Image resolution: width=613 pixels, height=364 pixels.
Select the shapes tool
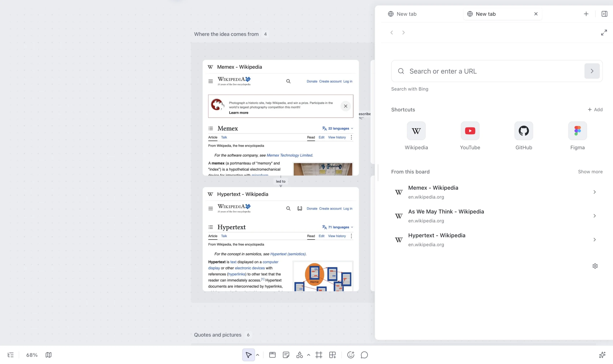point(299,355)
